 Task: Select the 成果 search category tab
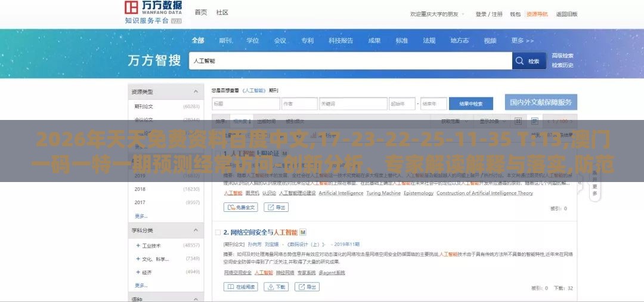click(374, 41)
